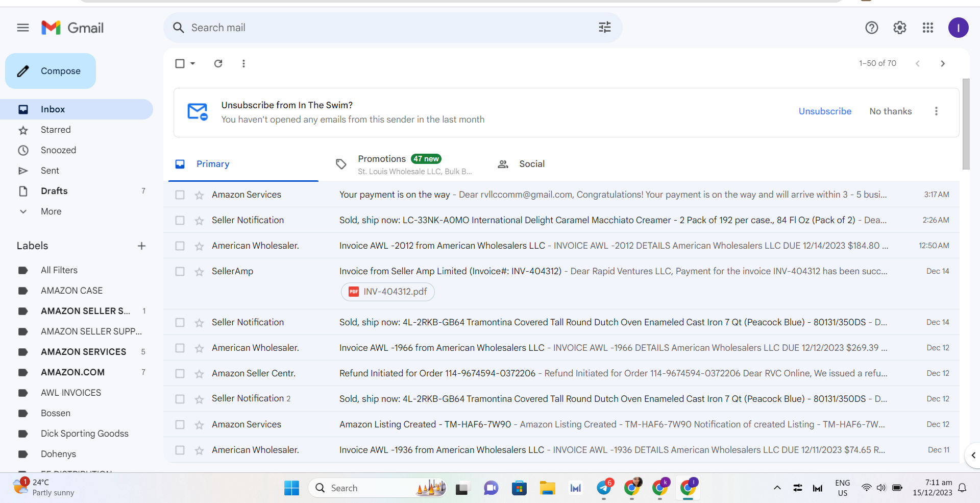The width and height of the screenshot is (980, 503).
Task: Open the main menu hamburger icon
Action: coord(23,28)
